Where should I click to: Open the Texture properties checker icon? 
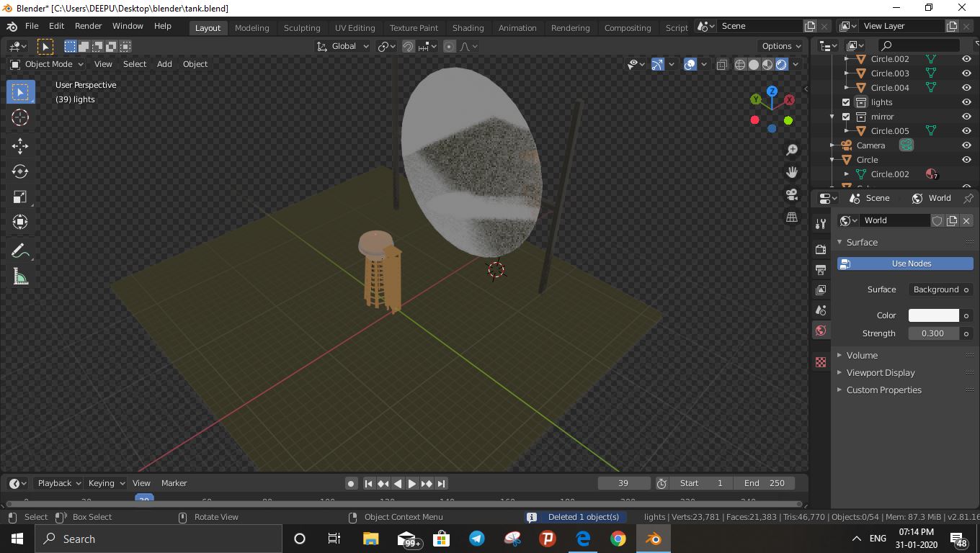pyautogui.click(x=821, y=362)
